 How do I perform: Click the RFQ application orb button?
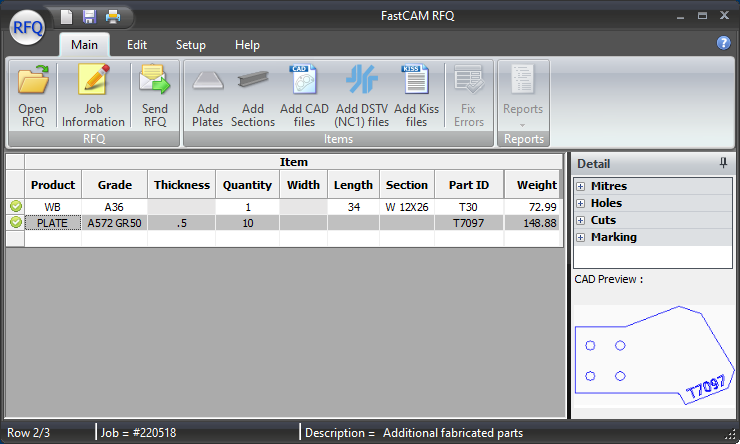click(x=27, y=27)
